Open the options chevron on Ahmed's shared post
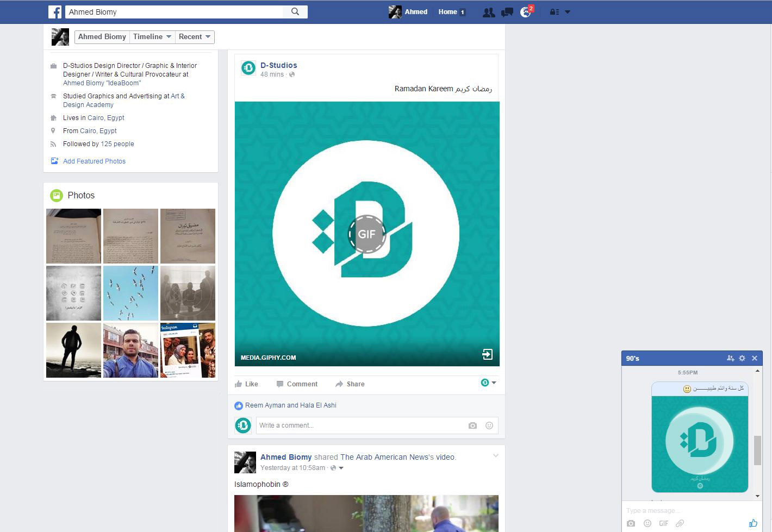The height and width of the screenshot is (532, 772). [496, 456]
